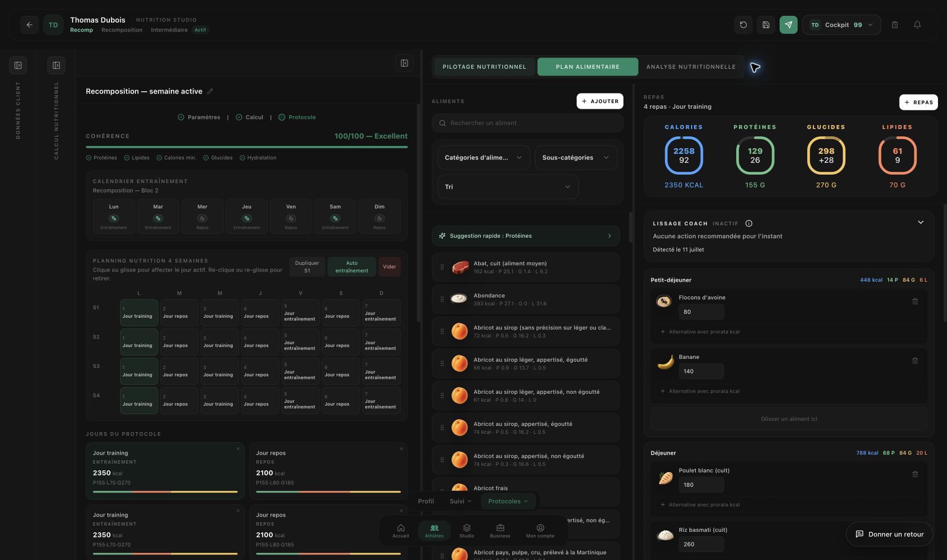The image size is (947, 560).
Task: Click the Protéines ring gauge
Action: click(x=755, y=155)
